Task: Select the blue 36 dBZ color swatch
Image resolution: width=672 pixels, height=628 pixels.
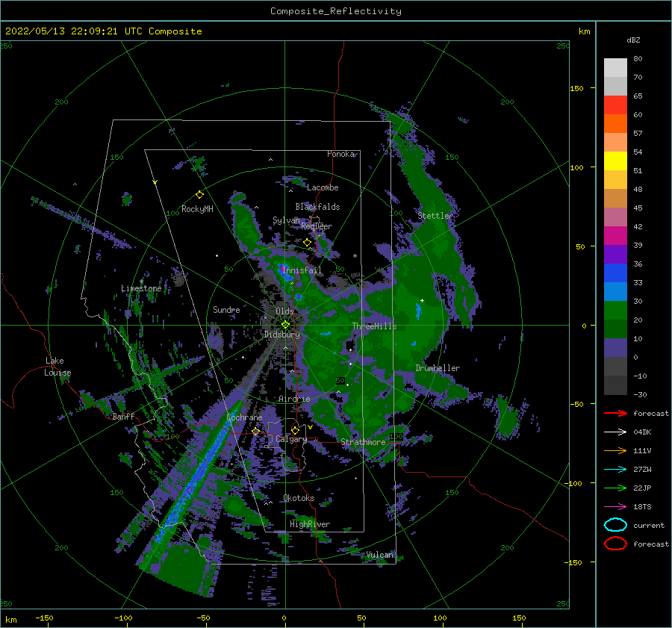Action: coord(615,273)
